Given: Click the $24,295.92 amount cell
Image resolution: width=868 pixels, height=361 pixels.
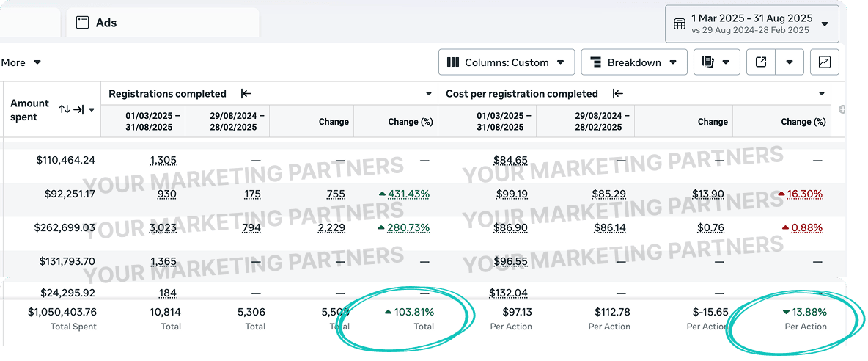Looking at the screenshot, I should pyautogui.click(x=68, y=292).
